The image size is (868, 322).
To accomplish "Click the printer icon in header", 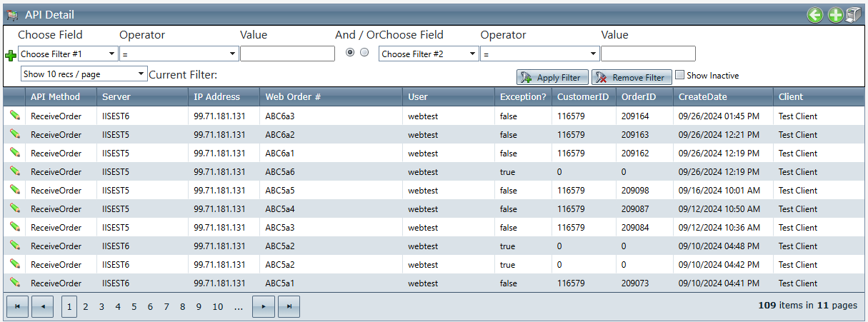I will (853, 15).
